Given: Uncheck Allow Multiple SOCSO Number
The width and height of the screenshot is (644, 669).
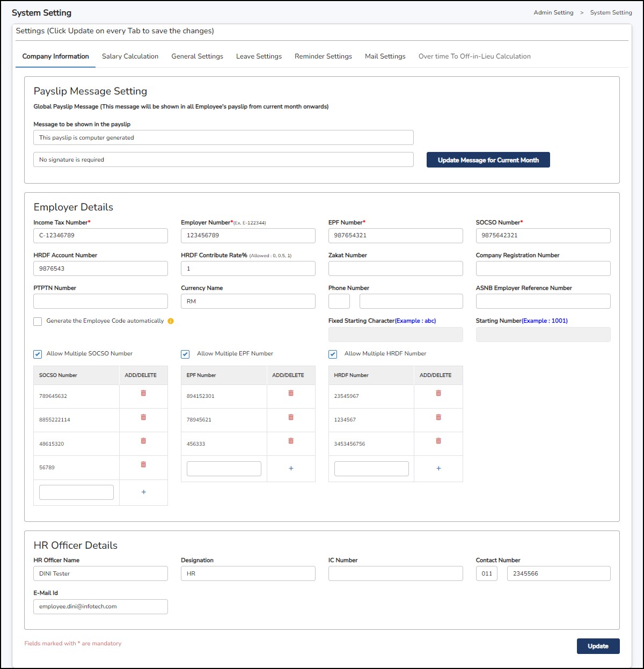Looking at the screenshot, I should pyautogui.click(x=38, y=354).
